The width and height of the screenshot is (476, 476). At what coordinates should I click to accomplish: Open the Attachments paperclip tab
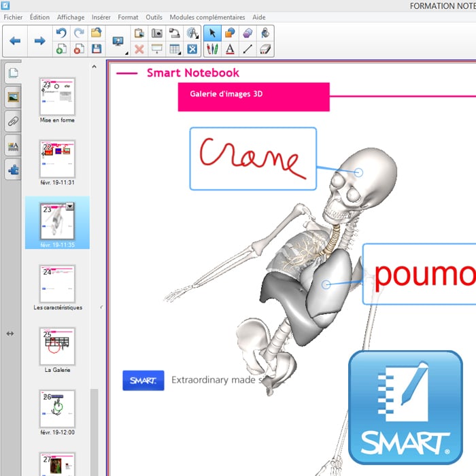12,121
